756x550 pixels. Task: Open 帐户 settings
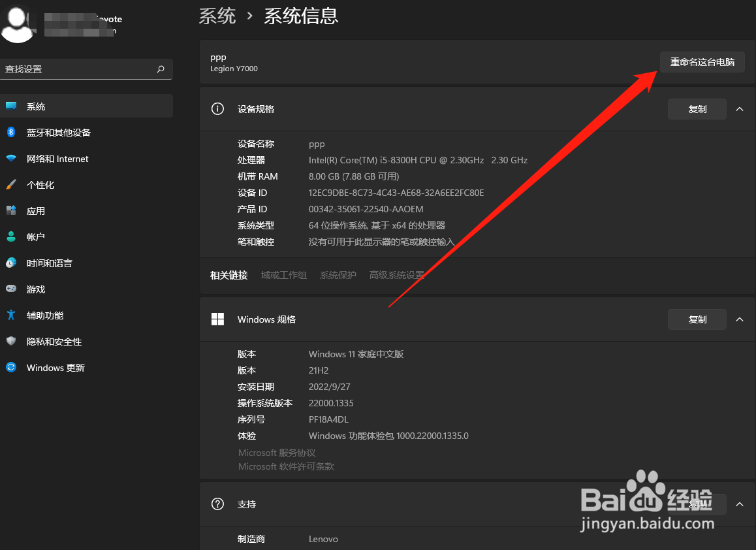(x=86, y=236)
